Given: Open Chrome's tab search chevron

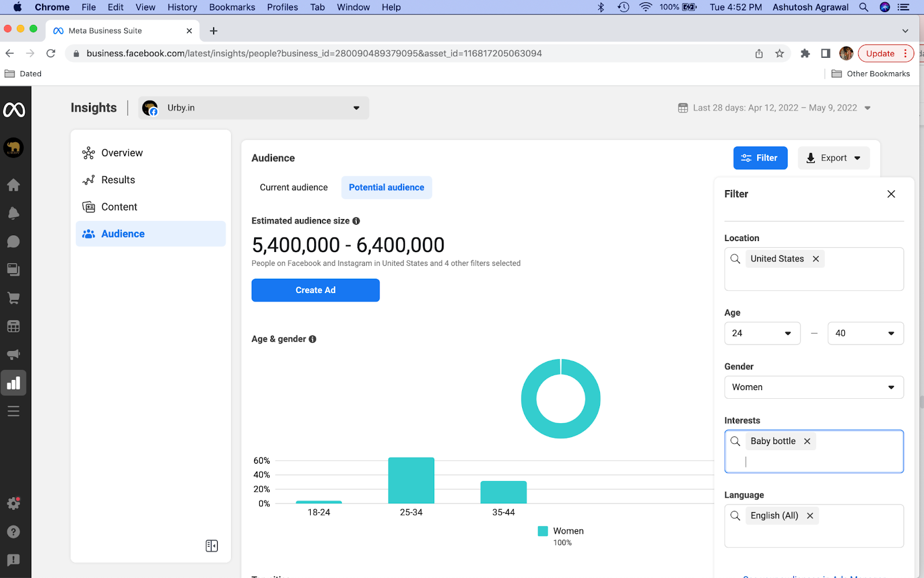Looking at the screenshot, I should pos(905,31).
